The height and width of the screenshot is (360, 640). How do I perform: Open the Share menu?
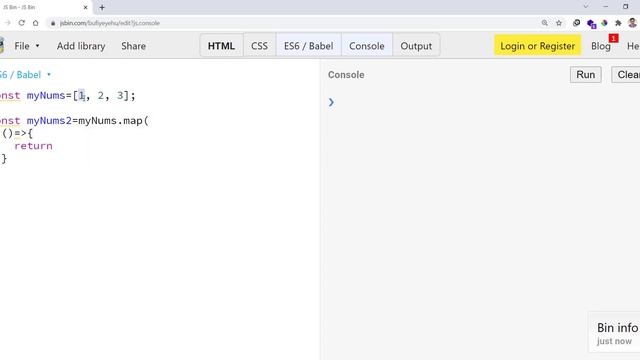pyautogui.click(x=133, y=46)
